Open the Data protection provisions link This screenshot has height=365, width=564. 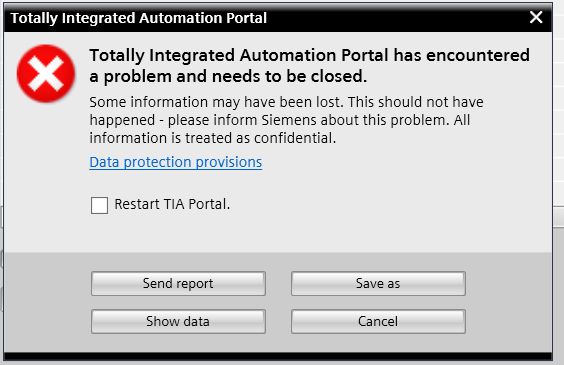pyautogui.click(x=176, y=162)
